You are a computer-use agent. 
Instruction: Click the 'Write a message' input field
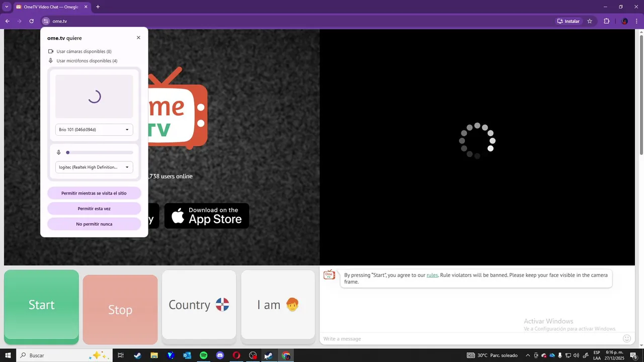tap(470, 339)
